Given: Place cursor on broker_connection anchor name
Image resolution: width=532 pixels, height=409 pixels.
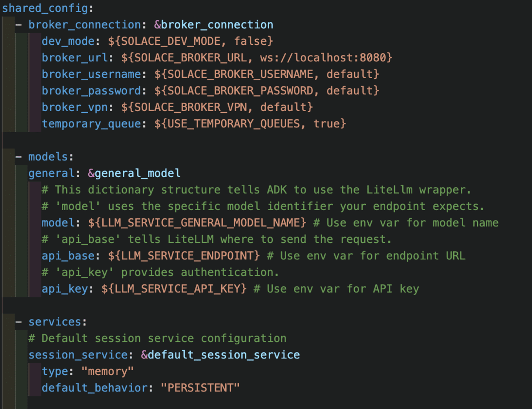Looking at the screenshot, I should (217, 25).
